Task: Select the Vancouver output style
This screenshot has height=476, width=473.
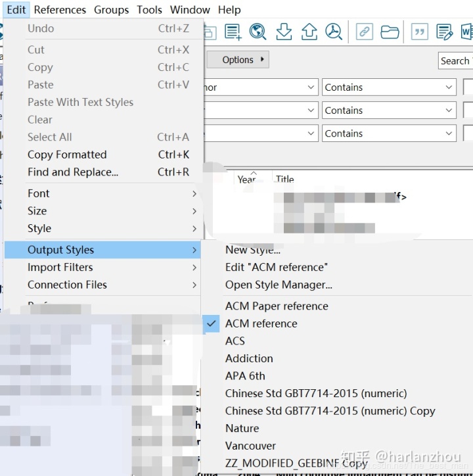Action: pos(338,446)
